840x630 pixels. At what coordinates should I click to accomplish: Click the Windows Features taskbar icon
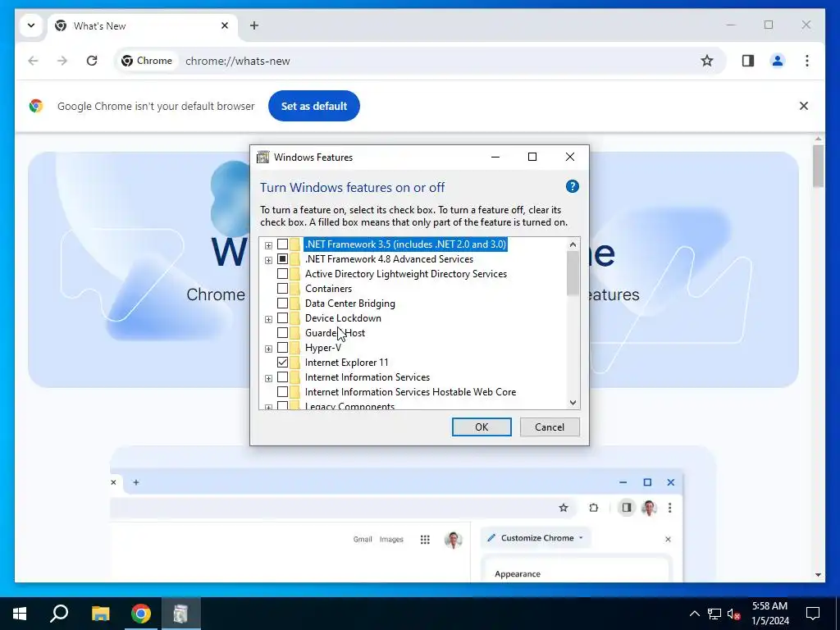[x=181, y=614]
